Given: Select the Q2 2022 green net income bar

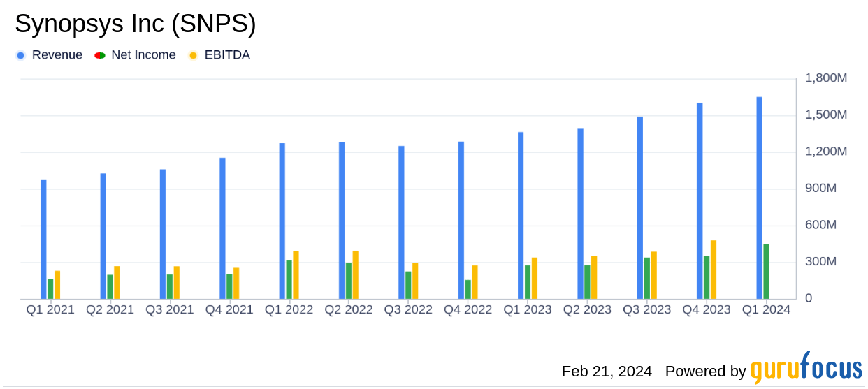Looking at the screenshot, I should point(348,281).
